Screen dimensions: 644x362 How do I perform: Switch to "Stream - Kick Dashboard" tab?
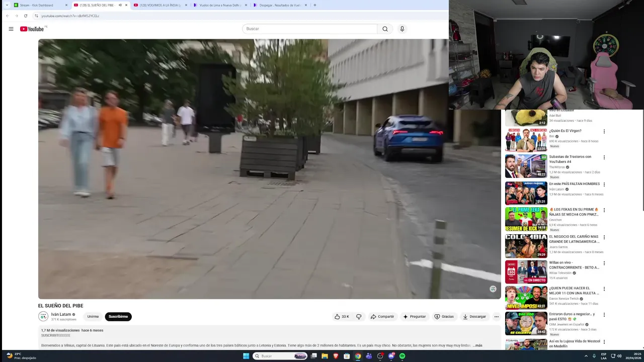pyautogui.click(x=40, y=5)
